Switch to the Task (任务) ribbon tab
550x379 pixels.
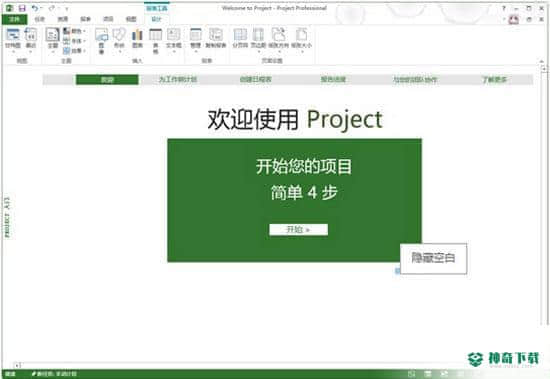40,19
